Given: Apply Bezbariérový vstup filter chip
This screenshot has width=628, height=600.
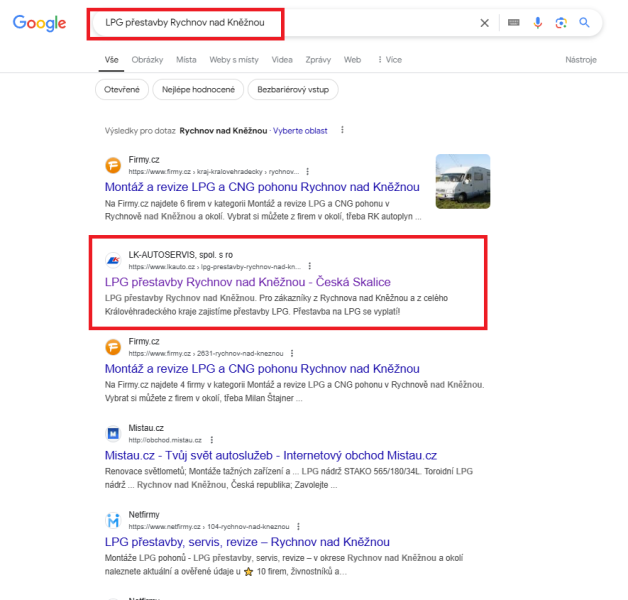Looking at the screenshot, I should [293, 89].
